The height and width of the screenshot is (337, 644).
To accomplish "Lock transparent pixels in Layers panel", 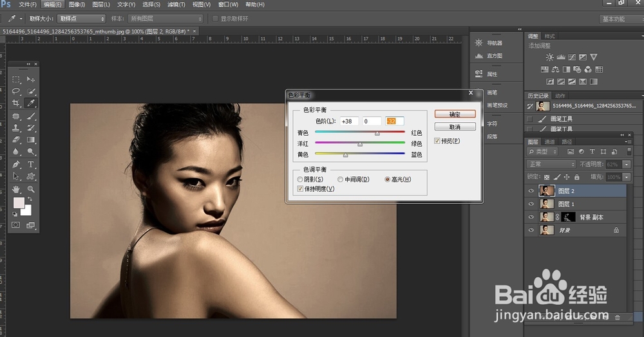I will [x=547, y=177].
